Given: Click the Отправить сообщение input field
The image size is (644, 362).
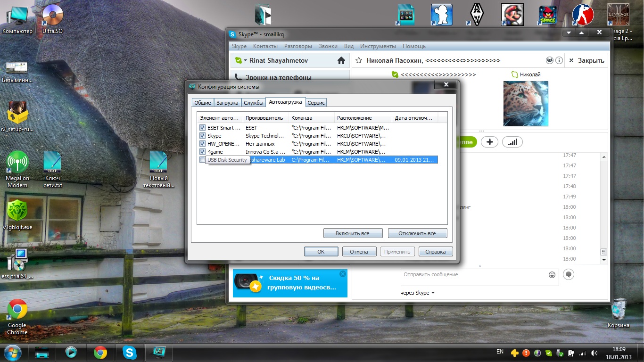Looking at the screenshot, I should click(473, 278).
